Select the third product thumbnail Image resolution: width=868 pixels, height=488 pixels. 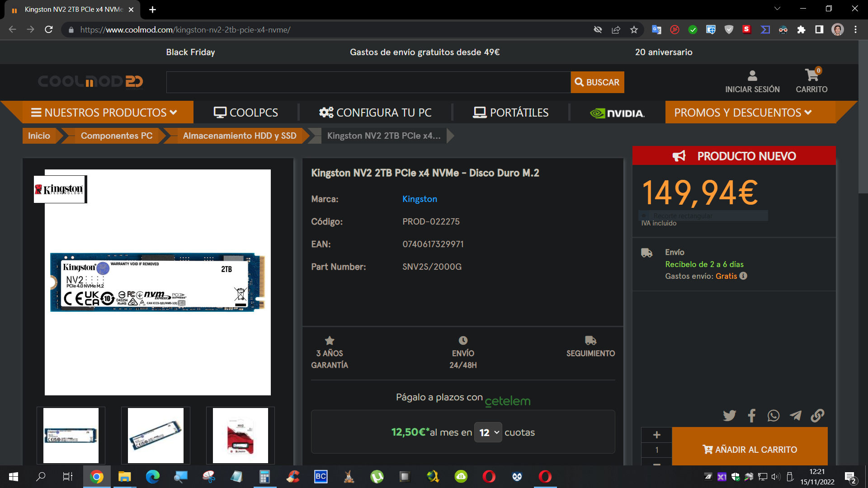(240, 435)
